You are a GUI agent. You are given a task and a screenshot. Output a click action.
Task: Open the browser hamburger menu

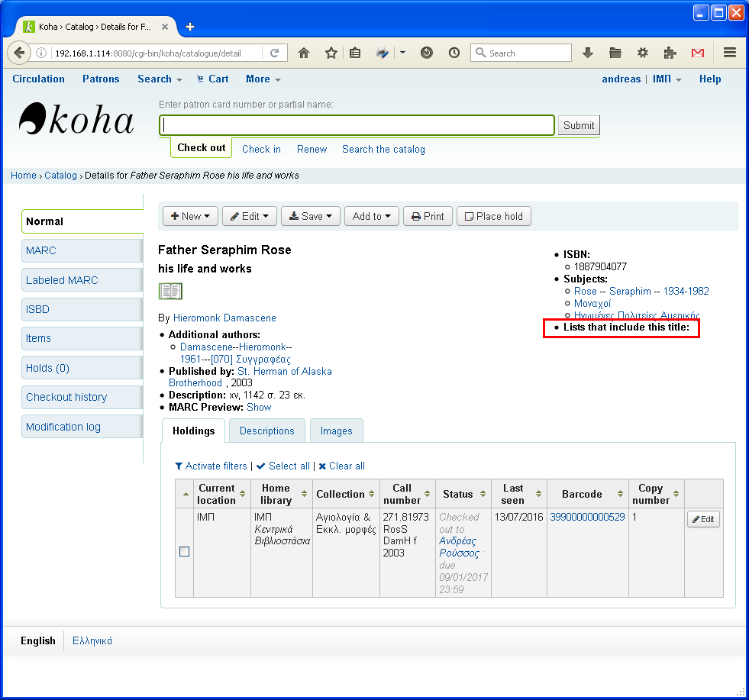(x=729, y=53)
